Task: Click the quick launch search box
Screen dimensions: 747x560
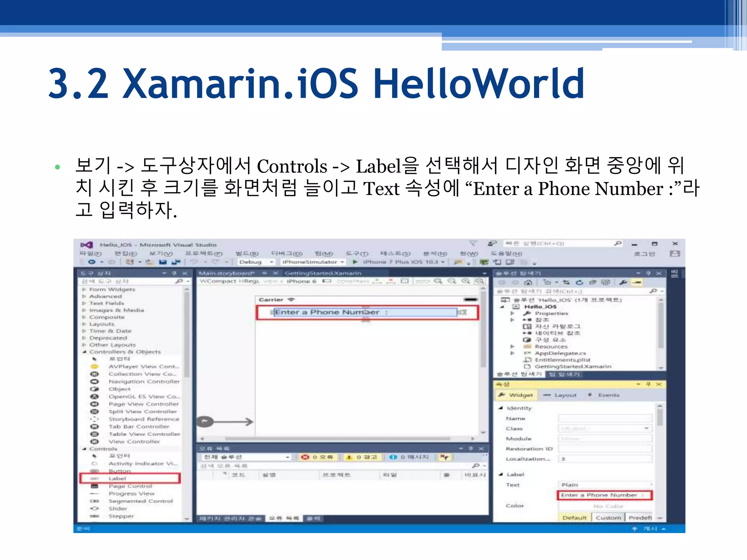Action: pos(563,244)
